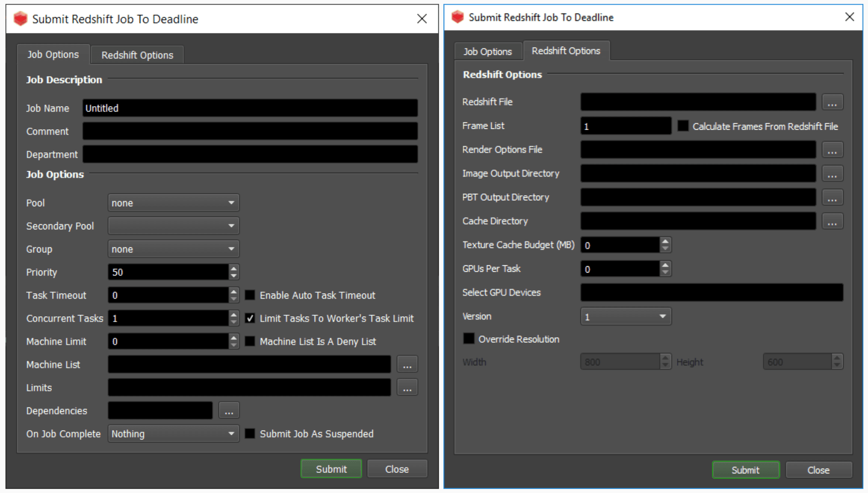Click browse button beside Image Output Directory

pos(832,174)
